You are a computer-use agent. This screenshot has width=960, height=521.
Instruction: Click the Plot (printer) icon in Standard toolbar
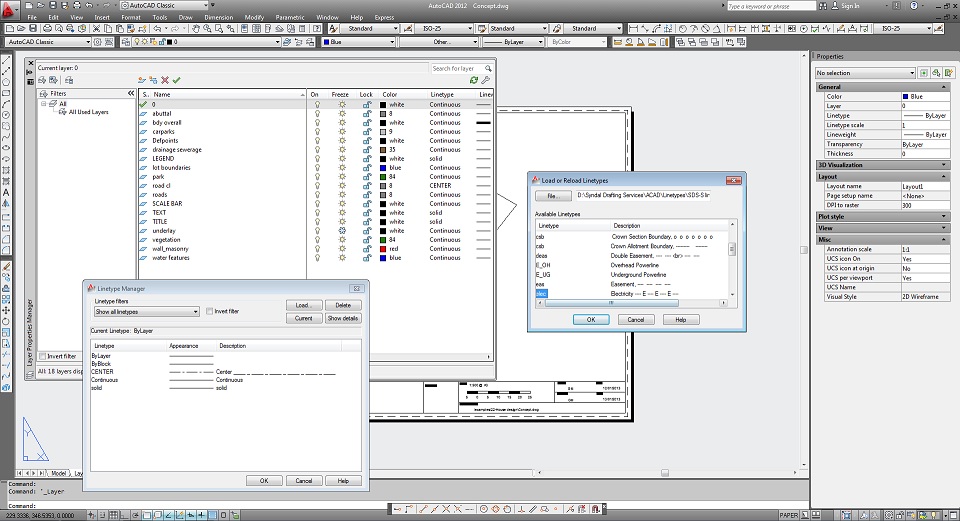tap(47, 28)
